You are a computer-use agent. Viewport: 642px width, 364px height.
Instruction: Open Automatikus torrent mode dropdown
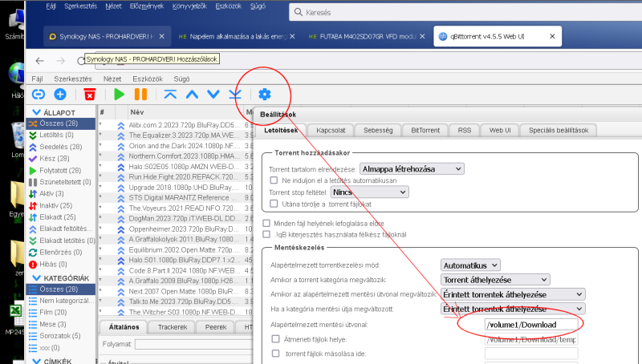coord(470,265)
